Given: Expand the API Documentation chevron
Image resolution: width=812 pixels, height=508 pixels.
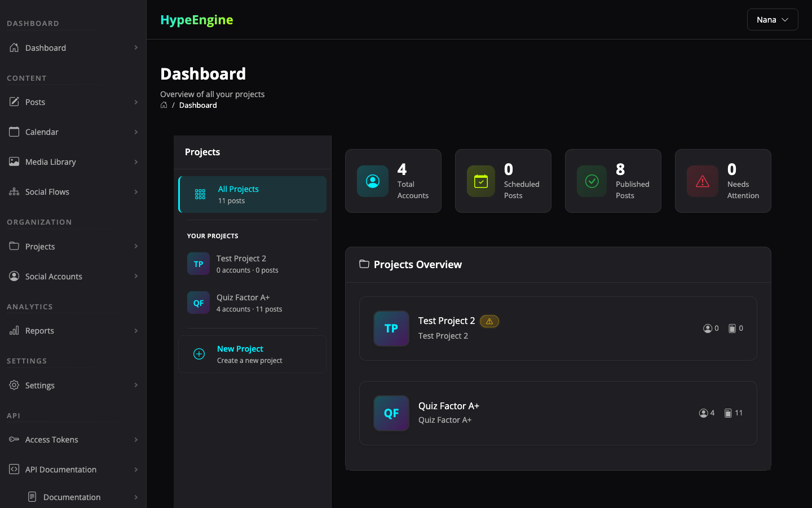Looking at the screenshot, I should coord(136,469).
